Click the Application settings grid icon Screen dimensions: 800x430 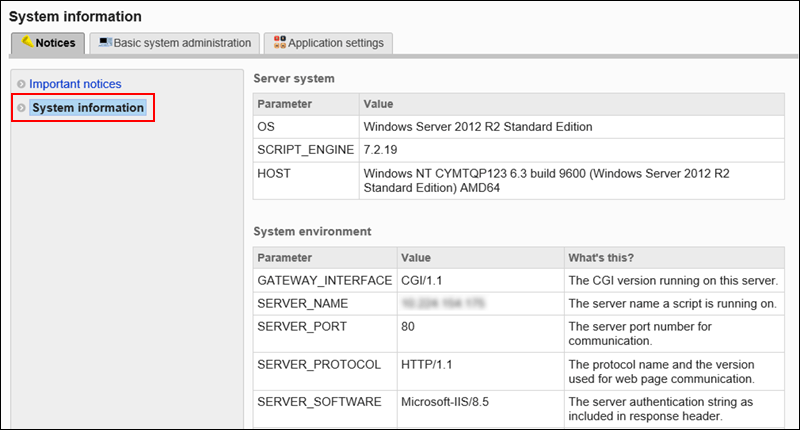[x=280, y=42]
